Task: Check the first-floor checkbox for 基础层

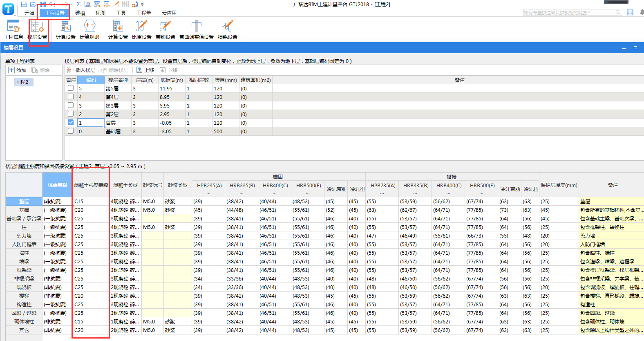Action: (x=71, y=131)
